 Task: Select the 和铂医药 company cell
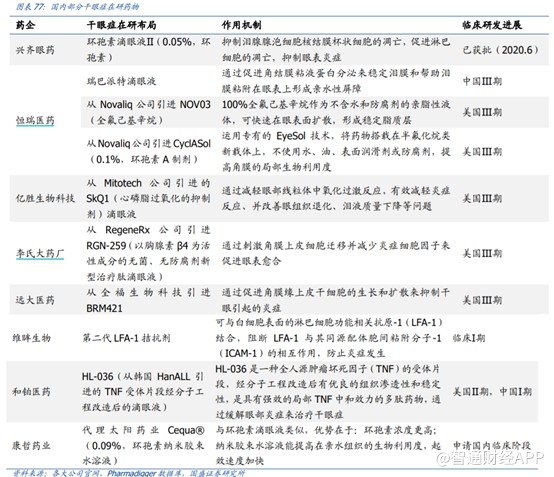coord(31,391)
